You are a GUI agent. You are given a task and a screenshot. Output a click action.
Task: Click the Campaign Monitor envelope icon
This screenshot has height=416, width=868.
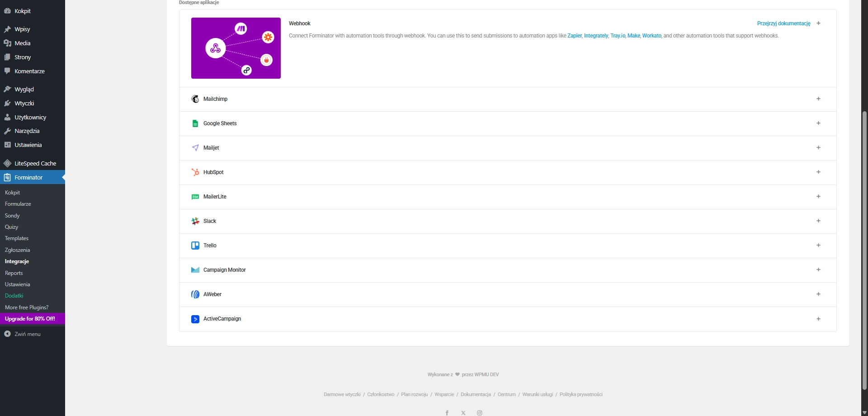pos(195,270)
